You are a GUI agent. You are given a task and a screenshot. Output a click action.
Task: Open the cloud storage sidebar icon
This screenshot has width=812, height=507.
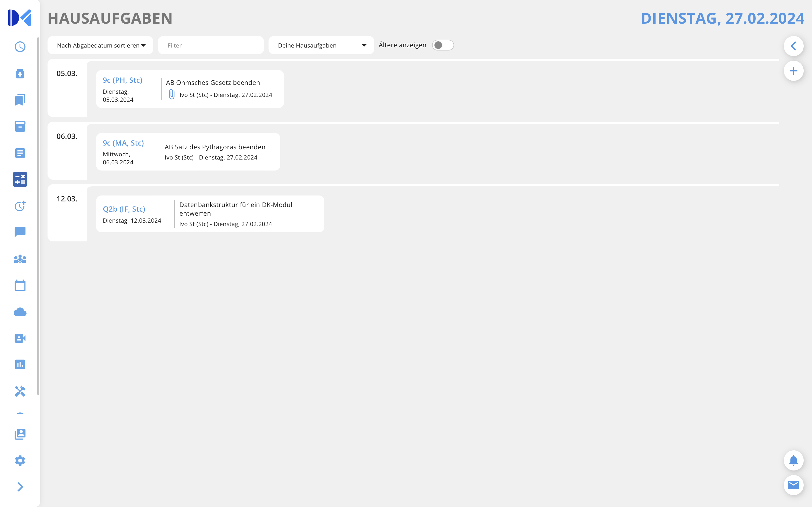coord(20,312)
